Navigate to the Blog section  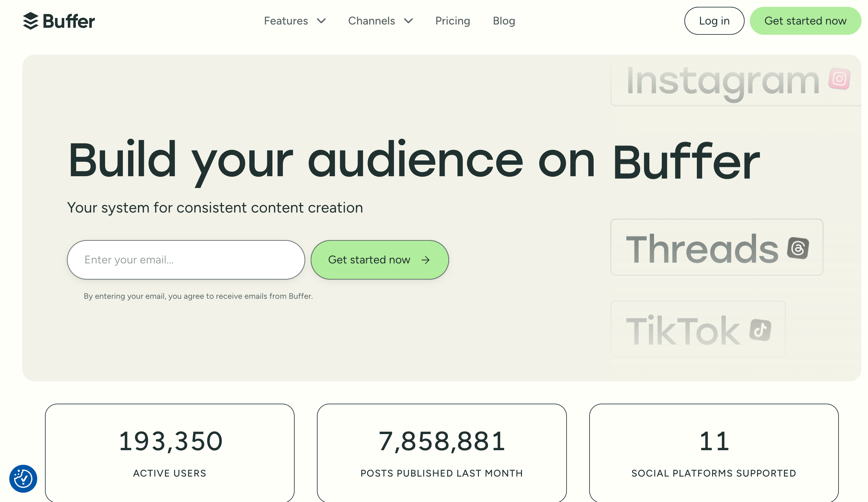(504, 21)
